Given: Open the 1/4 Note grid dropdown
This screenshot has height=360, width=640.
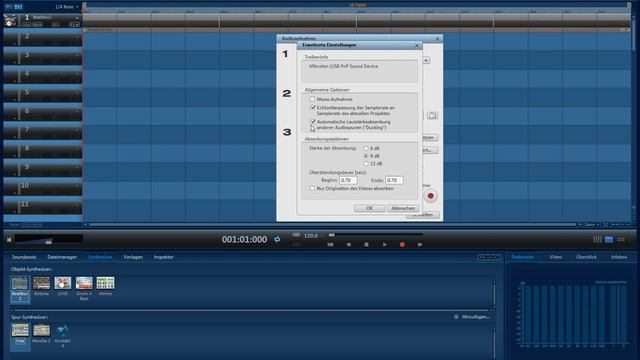Looking at the screenshot, I should click(x=67, y=7).
